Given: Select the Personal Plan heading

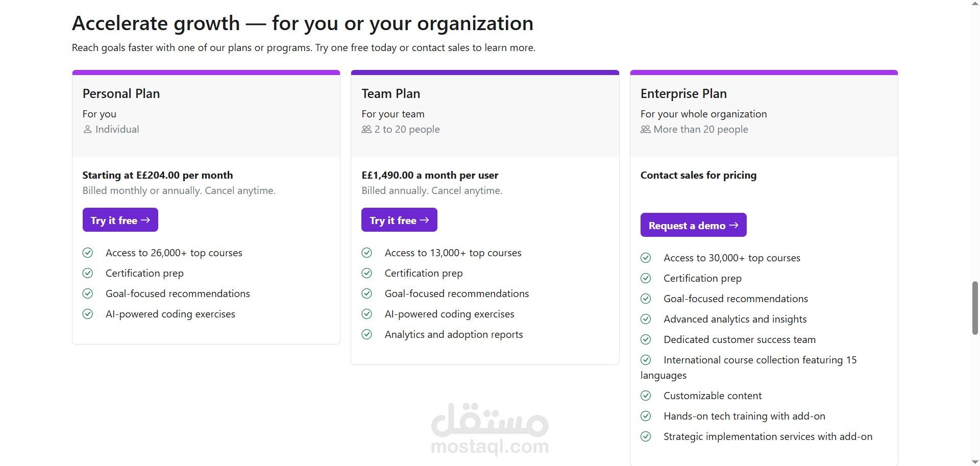Looking at the screenshot, I should coord(121,93).
